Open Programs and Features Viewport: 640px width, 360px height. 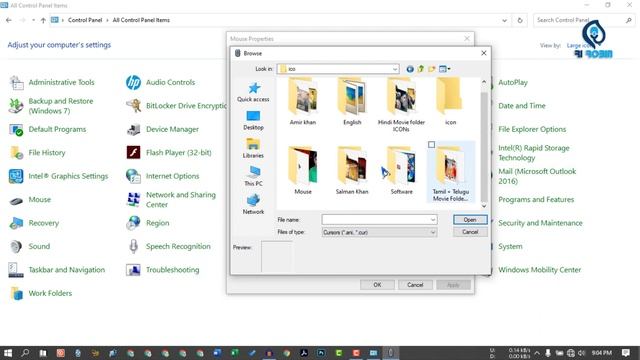pyautogui.click(x=536, y=200)
